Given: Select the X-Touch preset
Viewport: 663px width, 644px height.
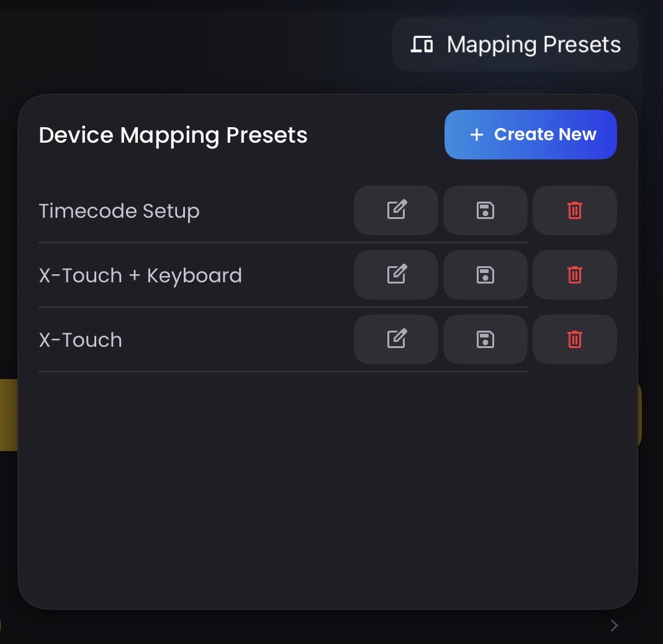Looking at the screenshot, I should click(x=80, y=339).
